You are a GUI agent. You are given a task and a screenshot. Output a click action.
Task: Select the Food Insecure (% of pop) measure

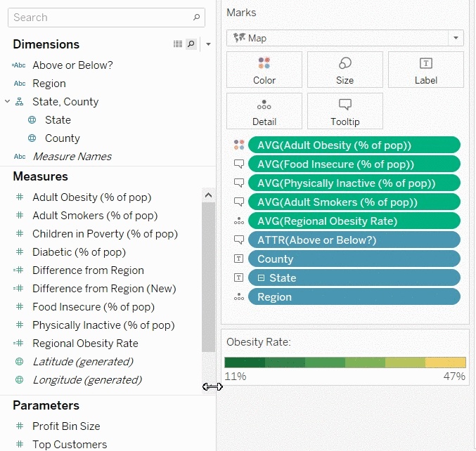(x=94, y=307)
